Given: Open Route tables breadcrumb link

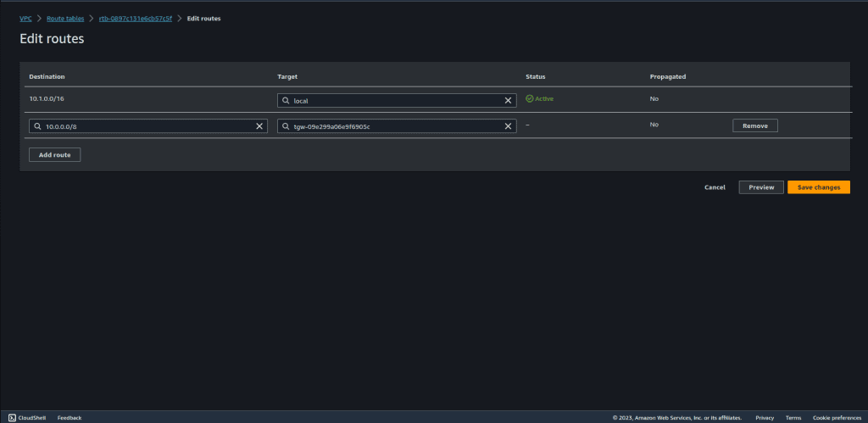Looking at the screenshot, I should pyautogui.click(x=65, y=18).
